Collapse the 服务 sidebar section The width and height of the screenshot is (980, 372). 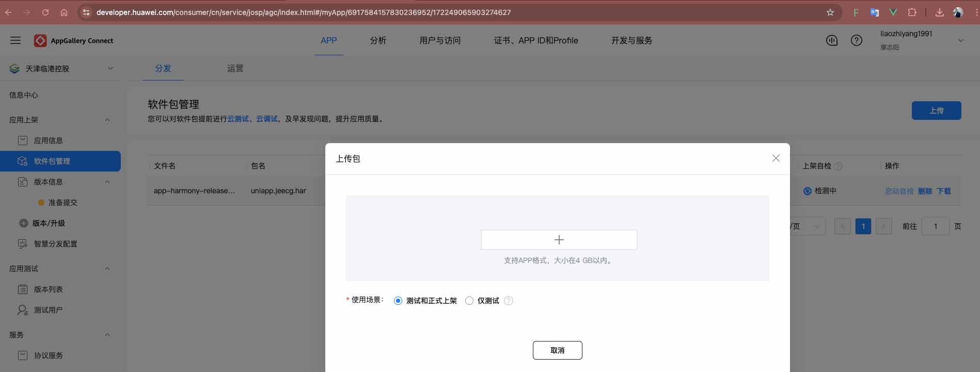107,335
